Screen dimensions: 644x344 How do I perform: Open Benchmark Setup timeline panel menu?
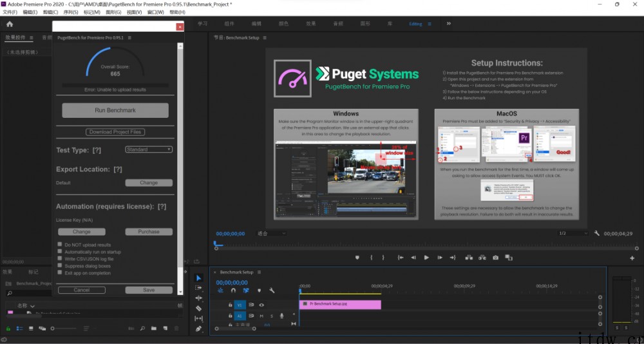259,272
